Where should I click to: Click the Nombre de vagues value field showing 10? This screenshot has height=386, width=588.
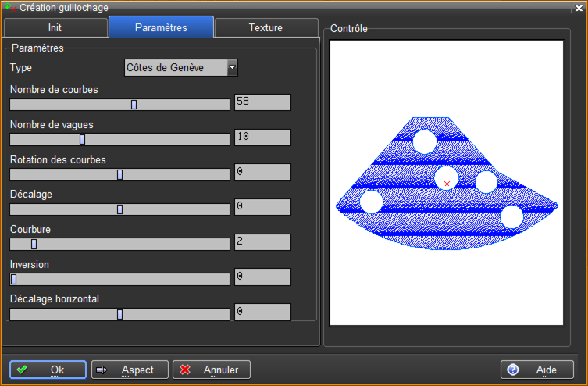[262, 138]
